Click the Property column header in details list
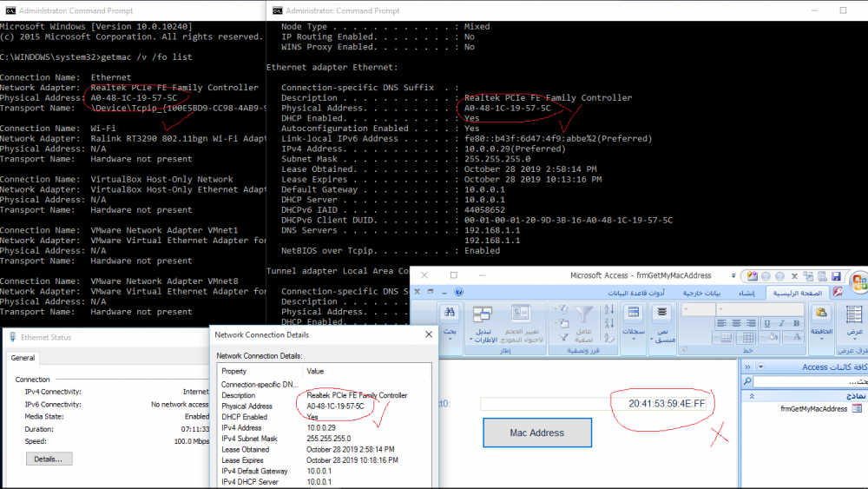The image size is (868, 489). tap(260, 371)
